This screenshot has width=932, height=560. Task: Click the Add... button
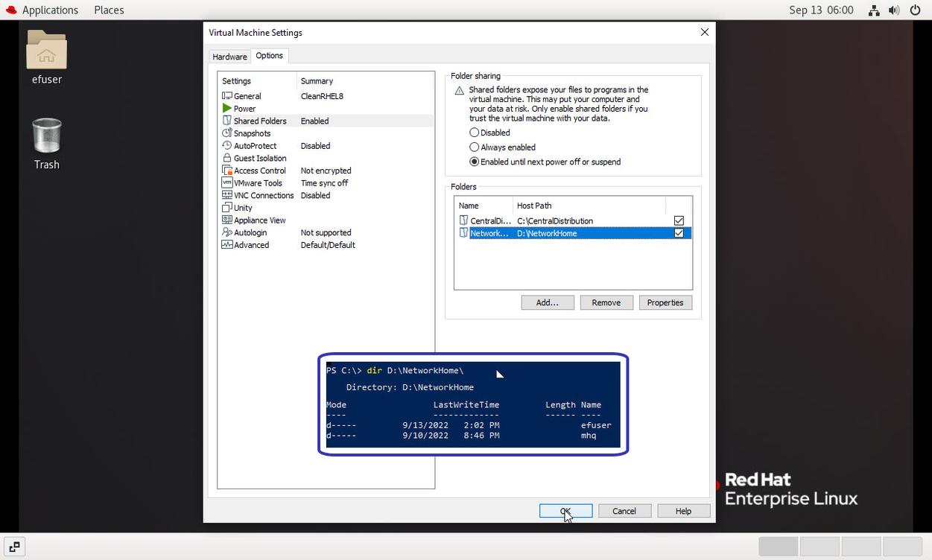tap(547, 302)
